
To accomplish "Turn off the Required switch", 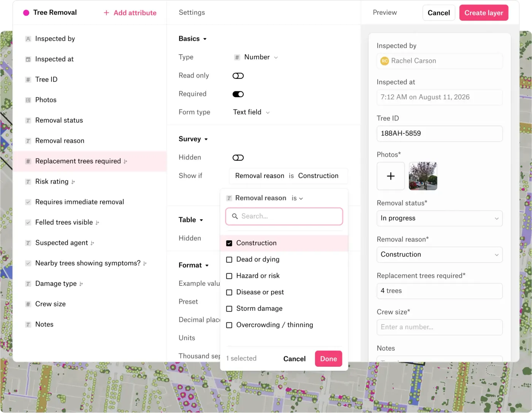I will tap(238, 94).
